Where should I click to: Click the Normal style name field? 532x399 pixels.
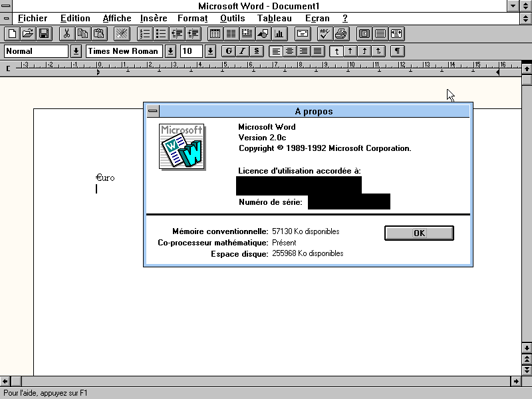pyautogui.click(x=37, y=51)
